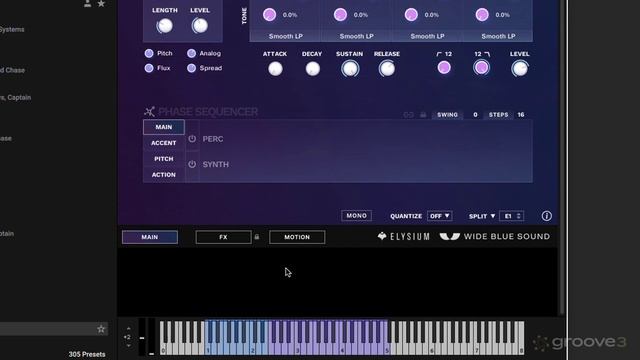Select the ACTION sequencer tab
The width and height of the screenshot is (640, 360).
pyautogui.click(x=164, y=175)
